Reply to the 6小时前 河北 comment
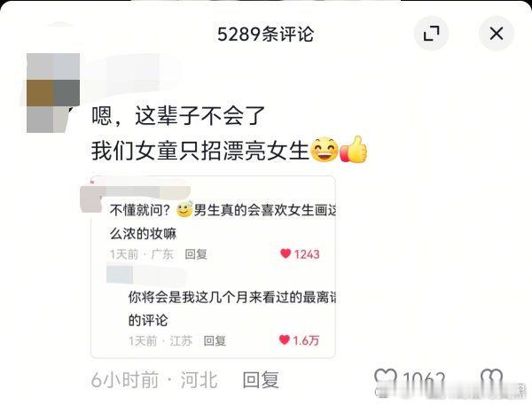 pyautogui.click(x=261, y=379)
